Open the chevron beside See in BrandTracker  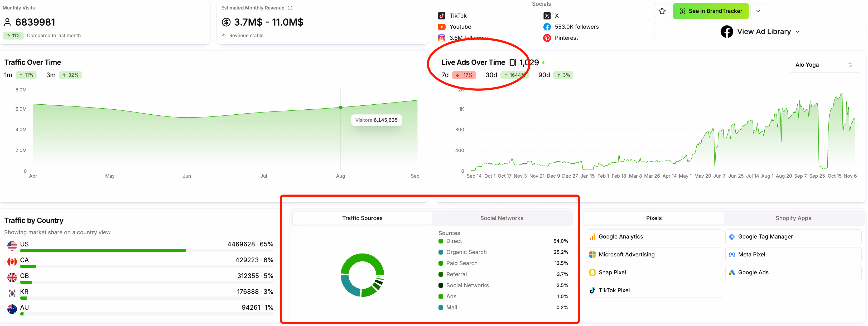(x=758, y=11)
